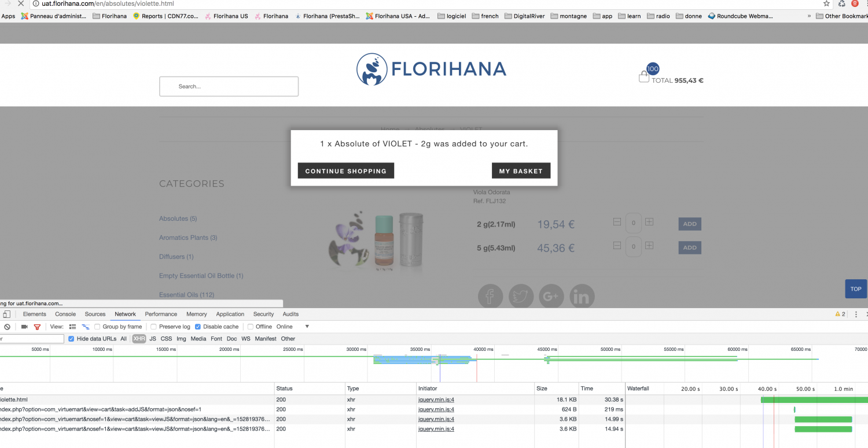Expand the bookmarks overflow chevron
Screen dimensions: 868x448
(x=808, y=16)
